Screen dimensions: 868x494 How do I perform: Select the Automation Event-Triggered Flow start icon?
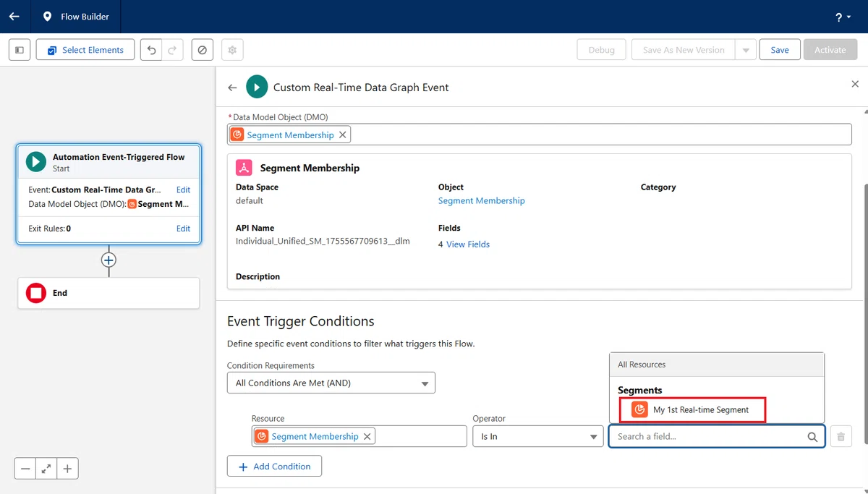(36, 161)
